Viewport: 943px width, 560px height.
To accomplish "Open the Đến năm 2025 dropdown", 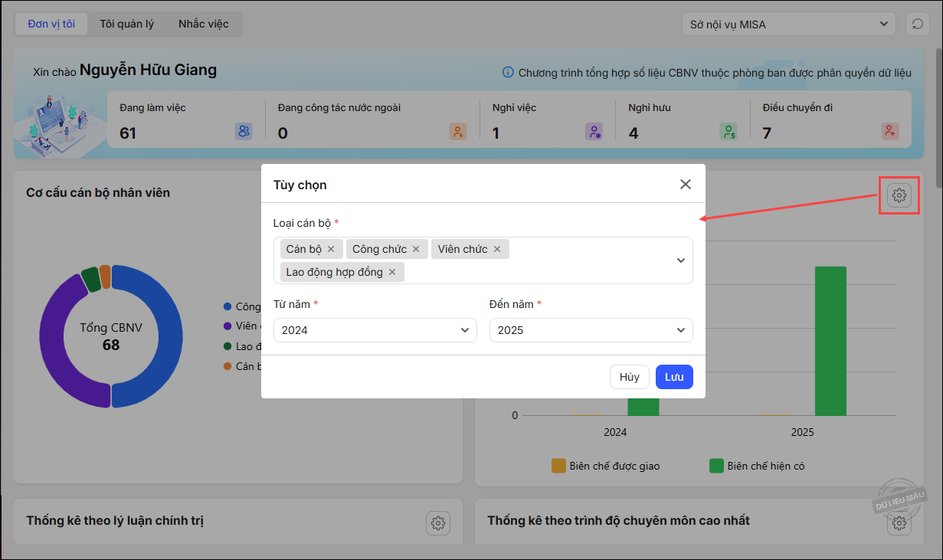I will (x=591, y=330).
